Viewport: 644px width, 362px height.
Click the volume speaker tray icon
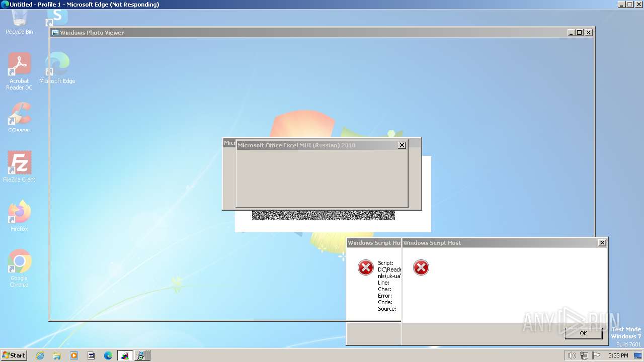(x=572, y=355)
